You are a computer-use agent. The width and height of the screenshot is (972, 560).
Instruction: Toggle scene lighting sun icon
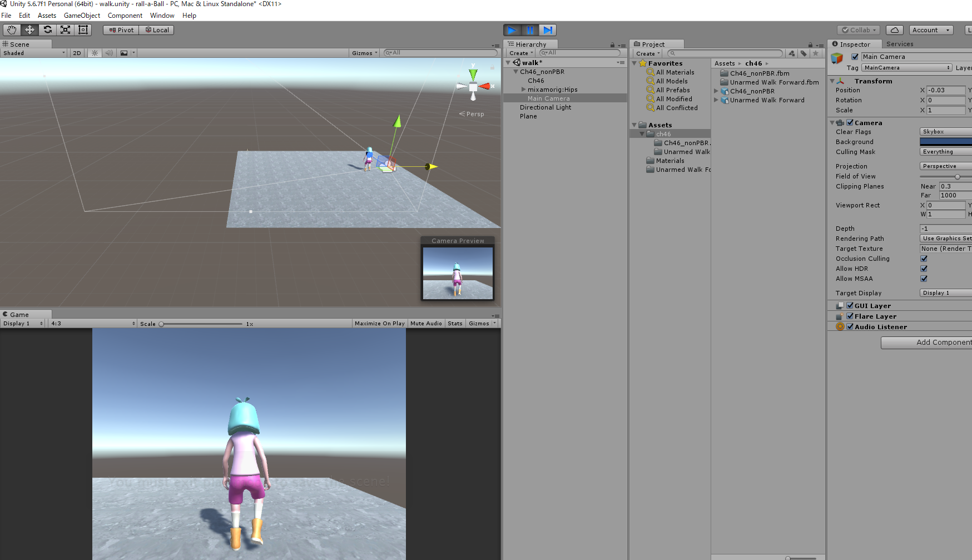(x=95, y=53)
